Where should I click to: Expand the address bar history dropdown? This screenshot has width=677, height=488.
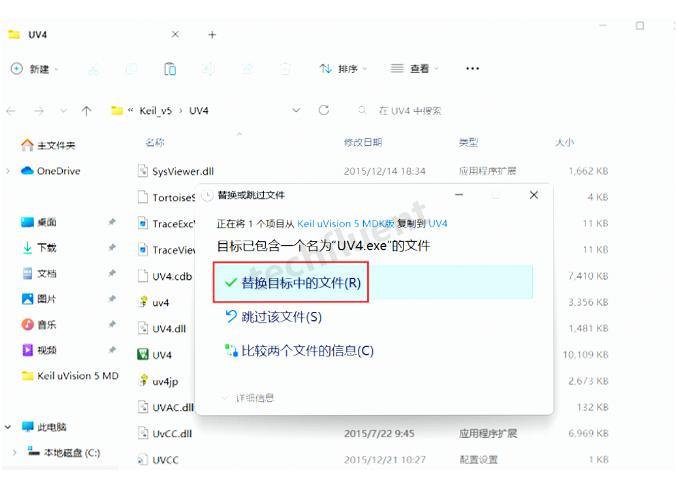tap(296, 111)
